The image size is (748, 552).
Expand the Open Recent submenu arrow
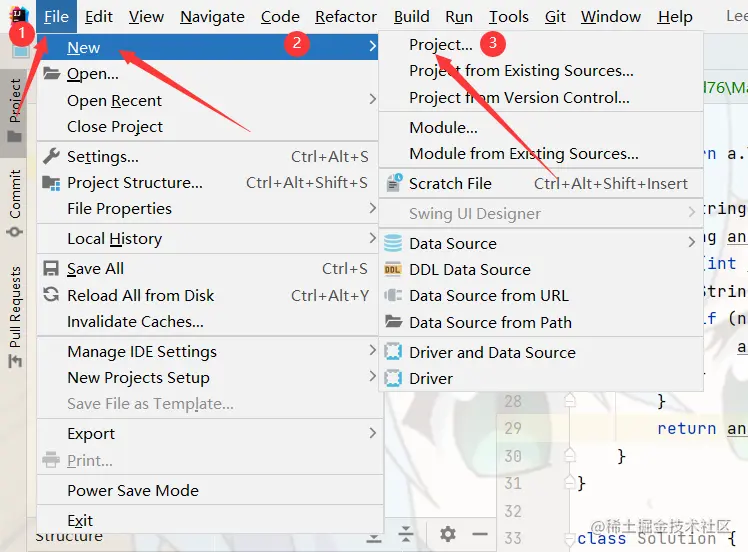[x=373, y=99]
